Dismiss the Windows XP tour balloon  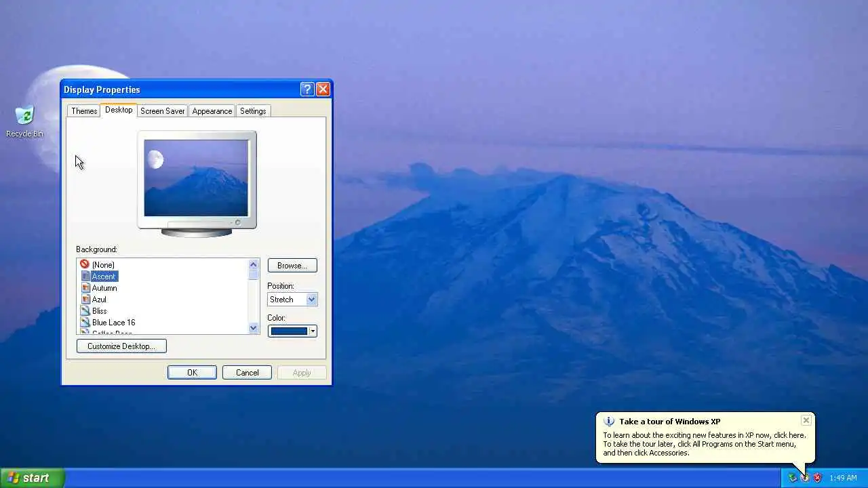pyautogui.click(x=806, y=420)
